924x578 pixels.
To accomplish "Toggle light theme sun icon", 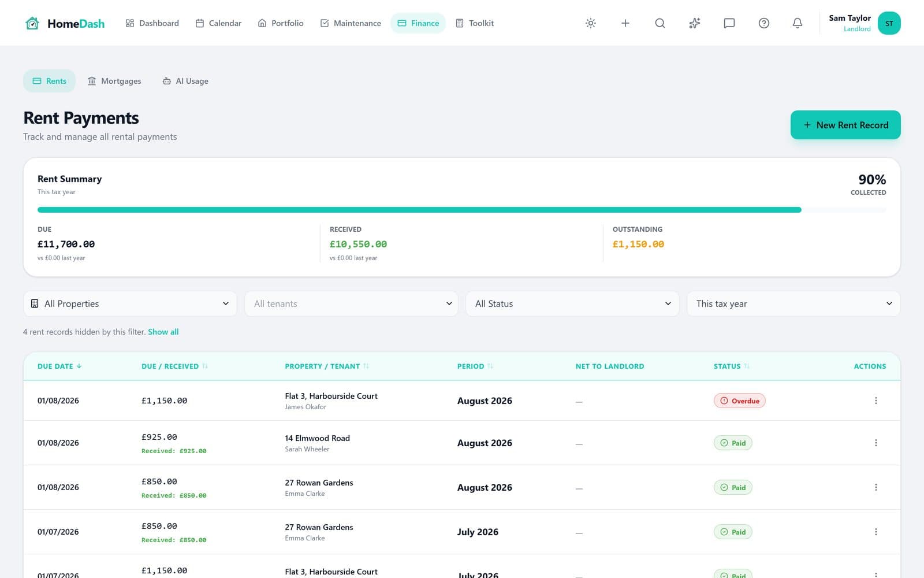I will click(590, 23).
